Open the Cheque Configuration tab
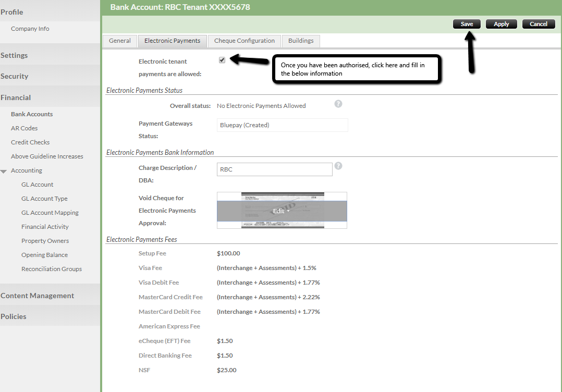562x392 pixels. pos(244,41)
